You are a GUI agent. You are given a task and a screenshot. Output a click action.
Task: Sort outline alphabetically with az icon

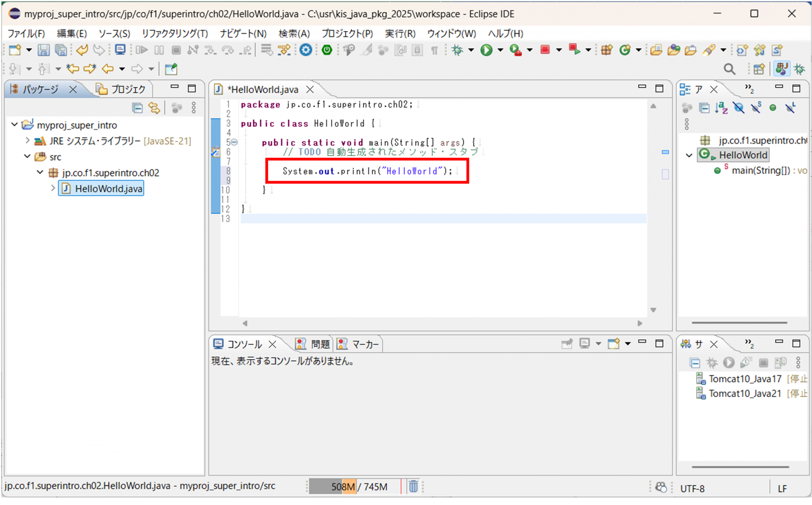pyautogui.click(x=721, y=108)
